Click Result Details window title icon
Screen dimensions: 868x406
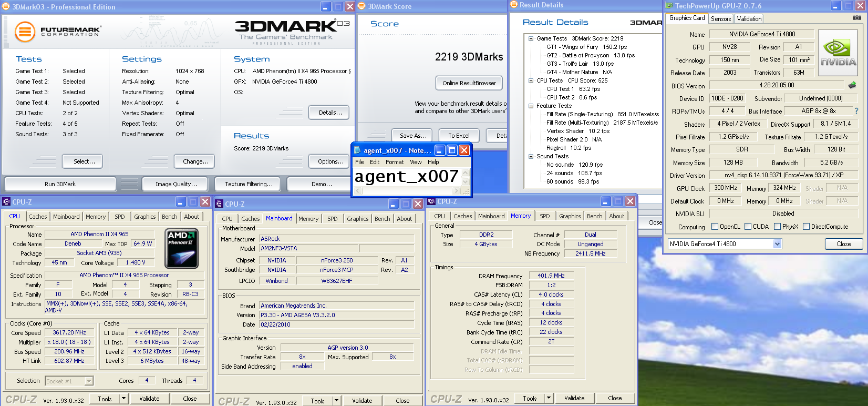pos(513,5)
